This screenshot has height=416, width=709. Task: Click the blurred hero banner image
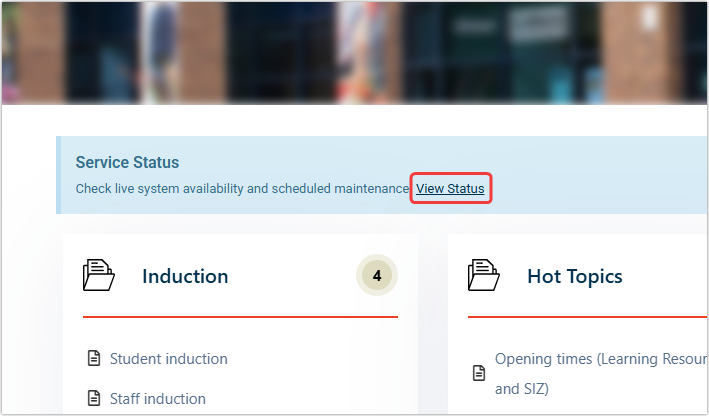click(354, 50)
